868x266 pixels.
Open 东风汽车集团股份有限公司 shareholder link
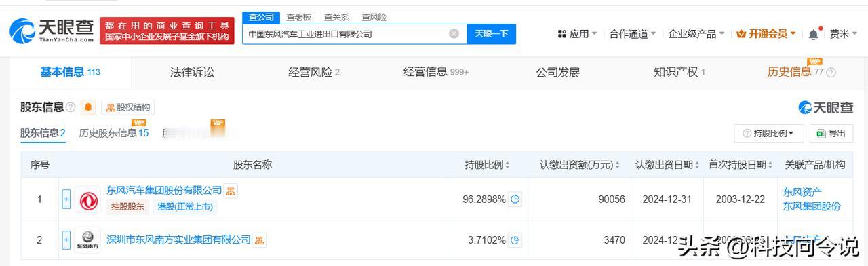(x=164, y=191)
